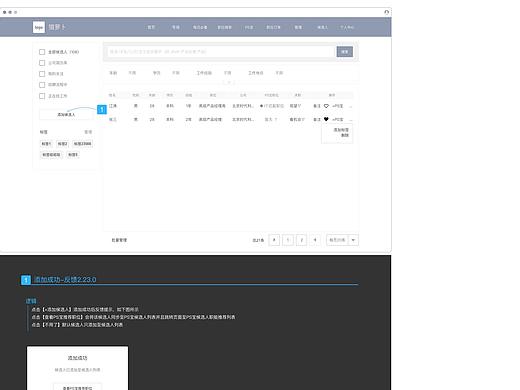Image resolution: width=520 pixels, height=390 pixels.
Task: Click the +内推 action in 张三's row
Action: [x=338, y=119]
